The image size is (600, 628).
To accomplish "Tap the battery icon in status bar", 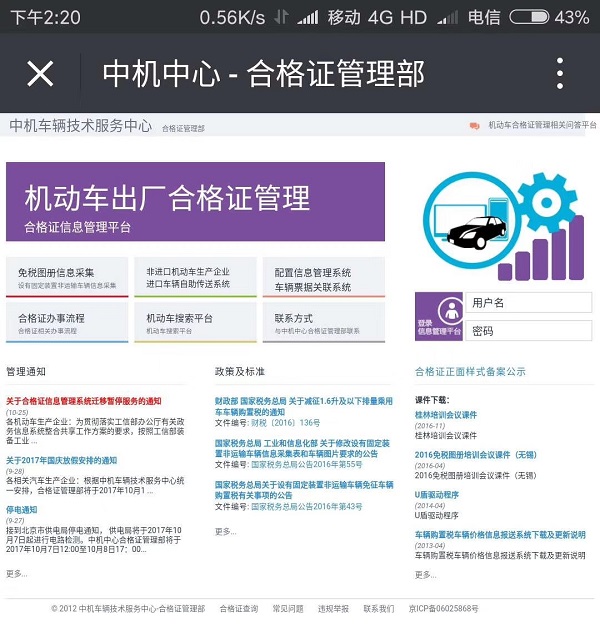I will pyautogui.click(x=529, y=17).
